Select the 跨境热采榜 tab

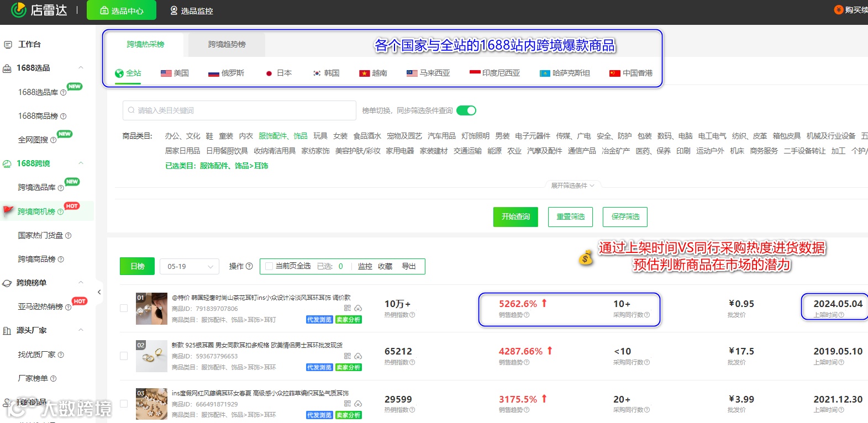(145, 44)
